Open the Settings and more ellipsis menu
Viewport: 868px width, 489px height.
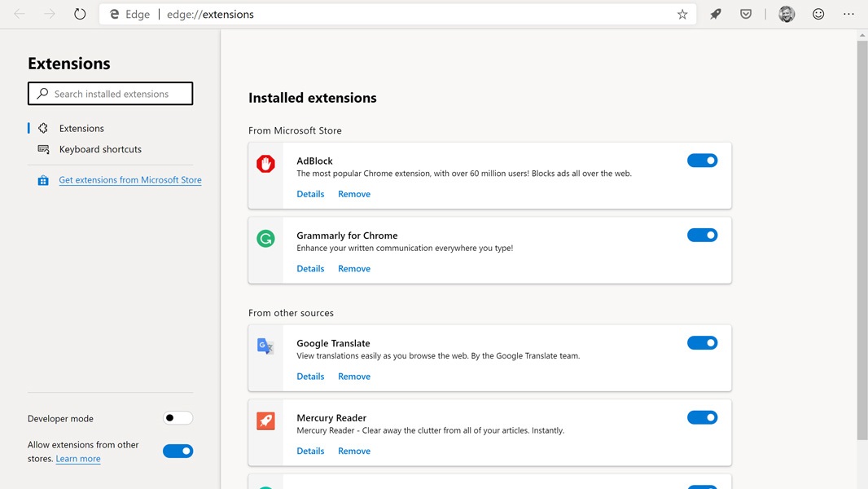pos(848,14)
